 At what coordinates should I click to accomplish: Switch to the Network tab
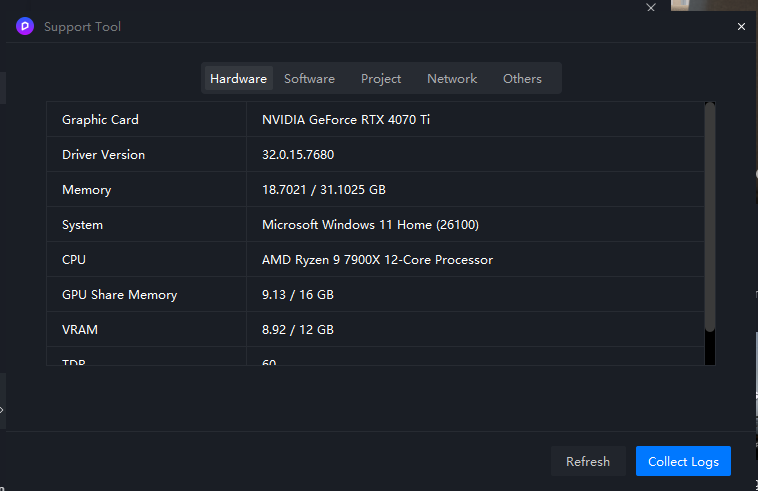452,78
